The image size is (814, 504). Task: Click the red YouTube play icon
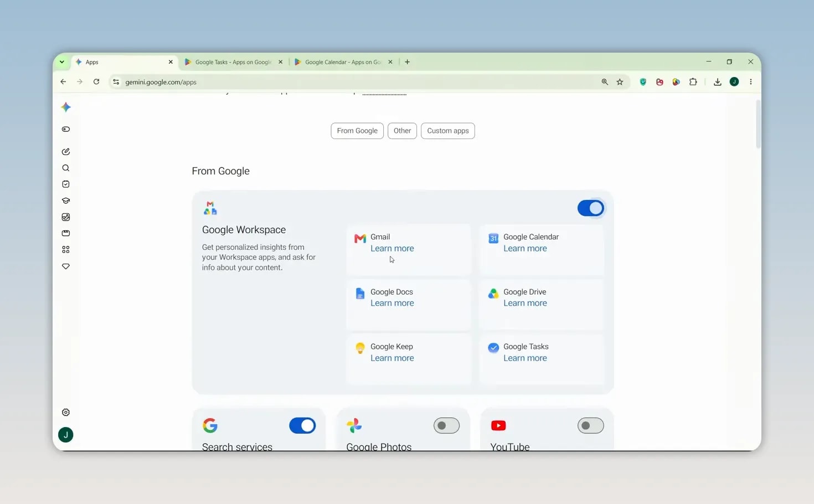pyautogui.click(x=498, y=425)
